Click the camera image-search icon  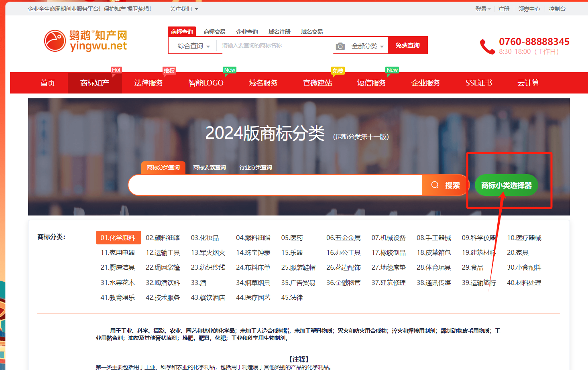click(x=340, y=46)
